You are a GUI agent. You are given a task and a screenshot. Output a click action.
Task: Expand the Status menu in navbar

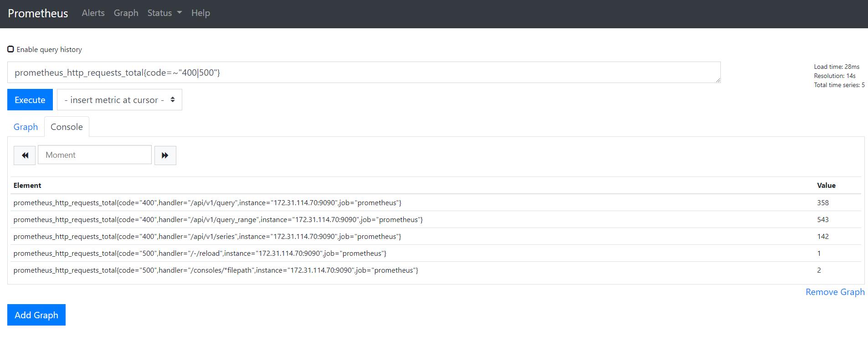(164, 13)
